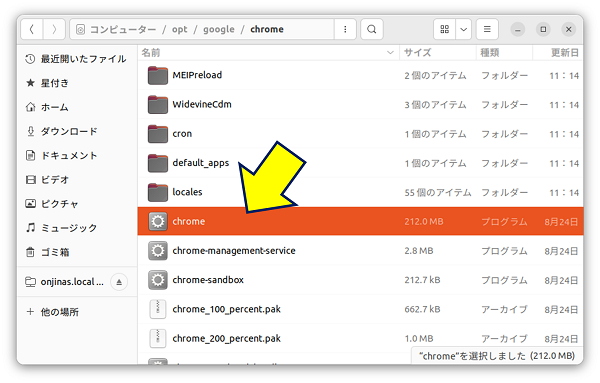Open the search magnifier button
Viewport: 600px width, 383px height.
tap(372, 29)
